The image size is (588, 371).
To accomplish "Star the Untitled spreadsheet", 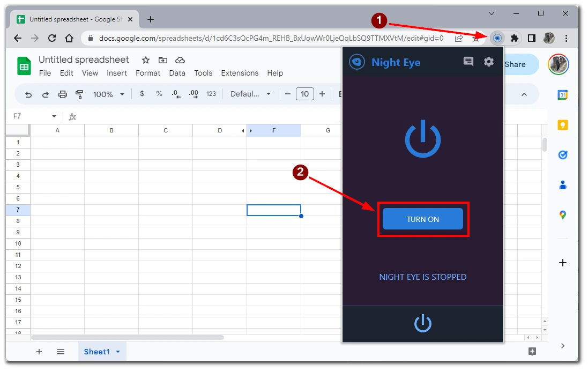I will click(x=146, y=60).
